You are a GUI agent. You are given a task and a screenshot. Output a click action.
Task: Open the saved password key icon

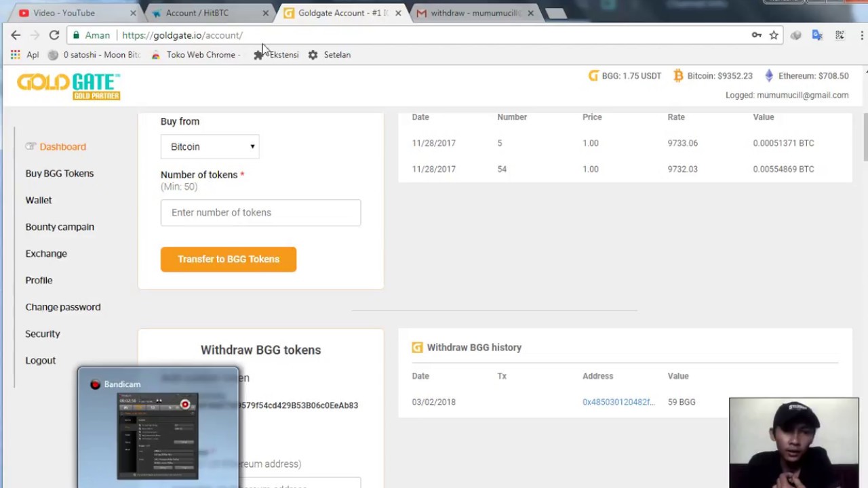pos(757,35)
